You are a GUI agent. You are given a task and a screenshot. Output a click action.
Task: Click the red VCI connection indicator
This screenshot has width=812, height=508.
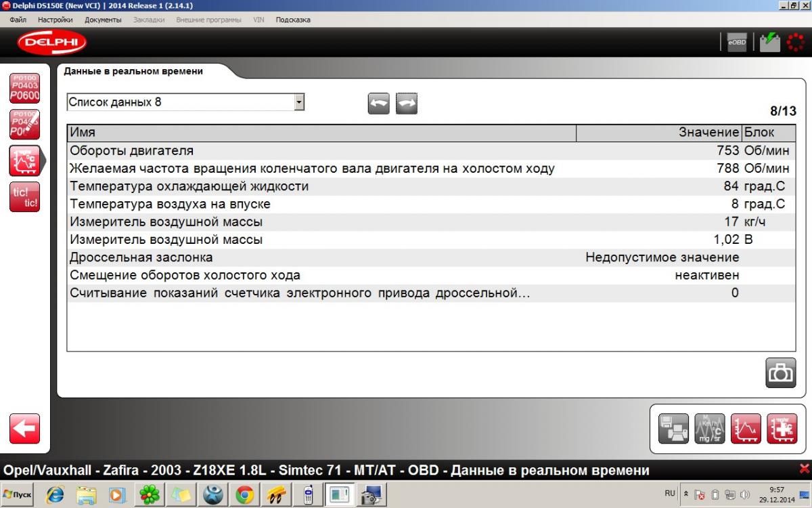[x=796, y=42]
